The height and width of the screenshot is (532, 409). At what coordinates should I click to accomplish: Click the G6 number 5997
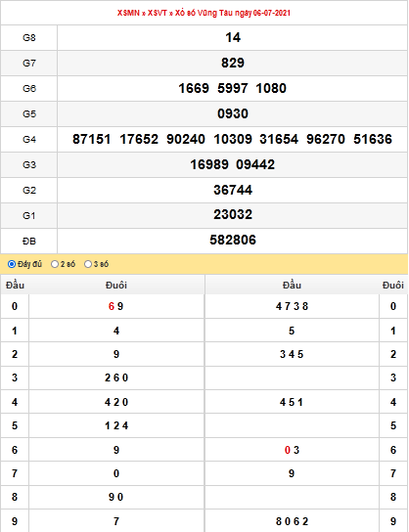click(x=233, y=88)
